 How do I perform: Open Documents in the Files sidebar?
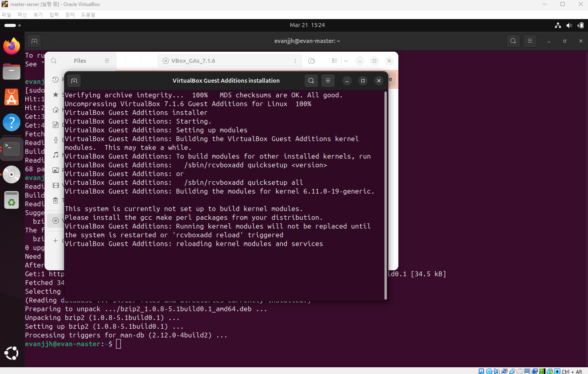pos(56,125)
